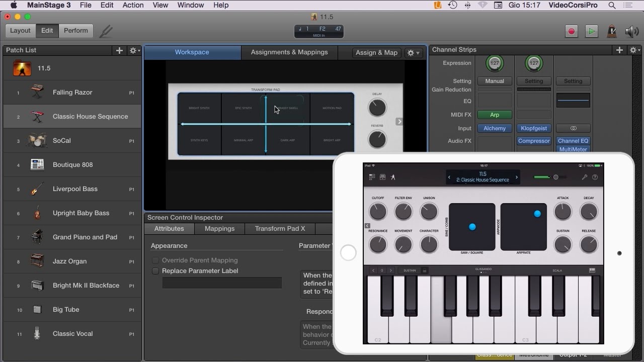Switch to Layout mode
Viewport: 644px width, 362px height.
coord(20,31)
